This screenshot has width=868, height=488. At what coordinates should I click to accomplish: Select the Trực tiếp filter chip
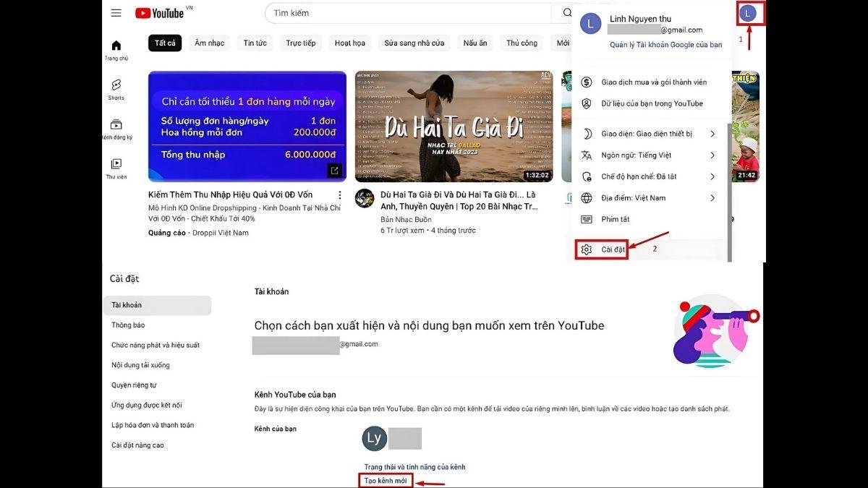click(x=301, y=43)
